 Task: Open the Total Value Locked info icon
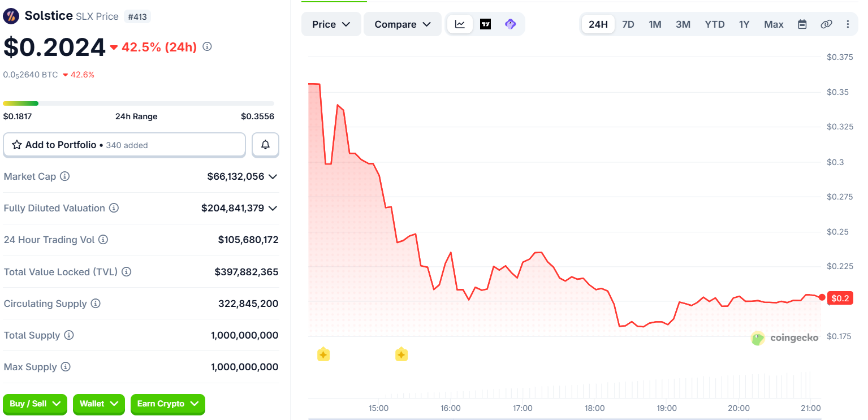127,272
